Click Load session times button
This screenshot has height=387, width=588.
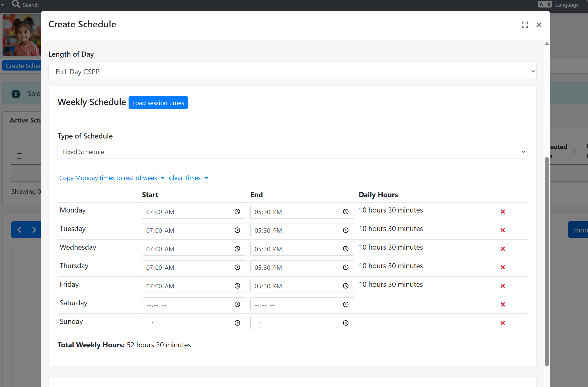(x=158, y=103)
